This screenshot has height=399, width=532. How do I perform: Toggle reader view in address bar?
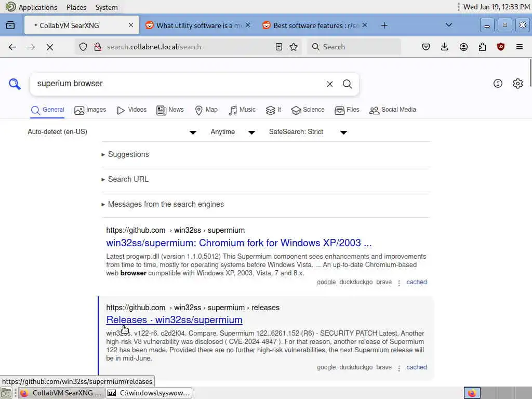point(279,47)
